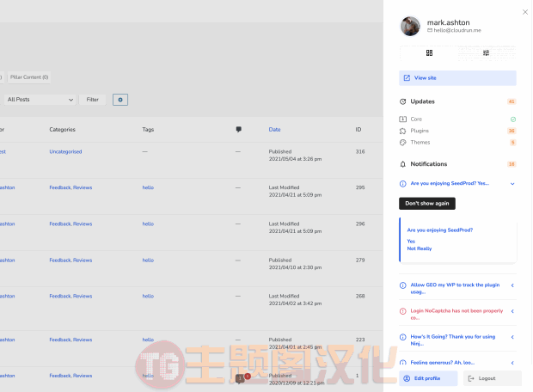Image resolution: width=533 pixels, height=392 pixels.
Task: Click Edit profile button
Action: 428,378
